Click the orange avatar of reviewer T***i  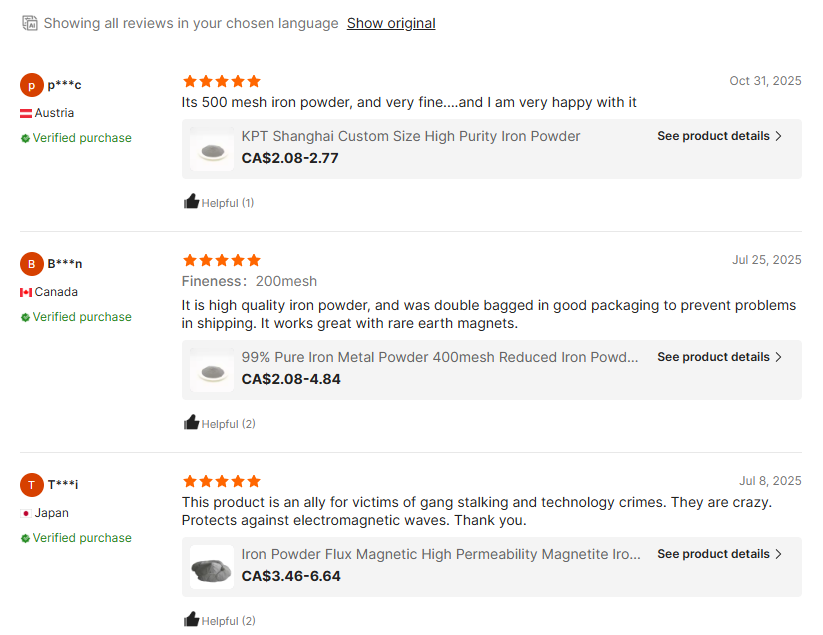32,485
